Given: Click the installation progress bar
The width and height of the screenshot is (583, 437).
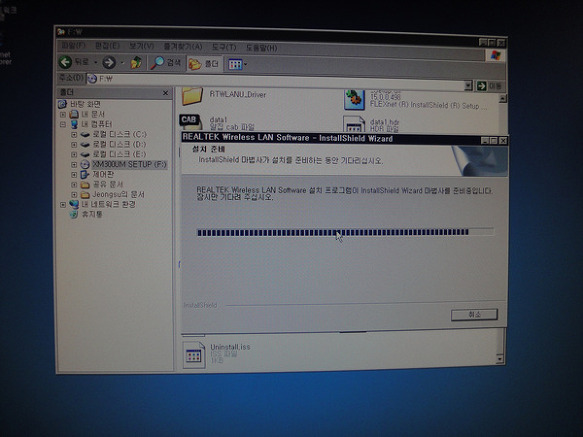Looking at the screenshot, I should [345, 232].
